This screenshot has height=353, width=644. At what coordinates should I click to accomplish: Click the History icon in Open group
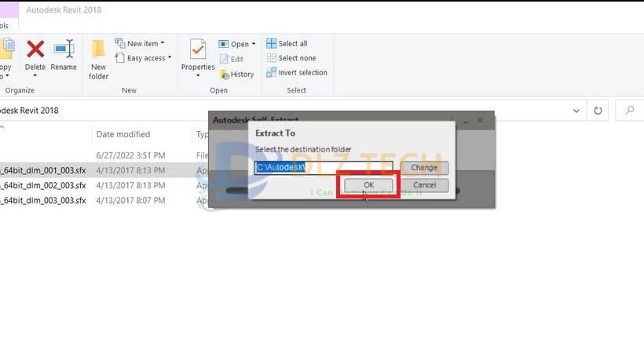click(x=236, y=74)
